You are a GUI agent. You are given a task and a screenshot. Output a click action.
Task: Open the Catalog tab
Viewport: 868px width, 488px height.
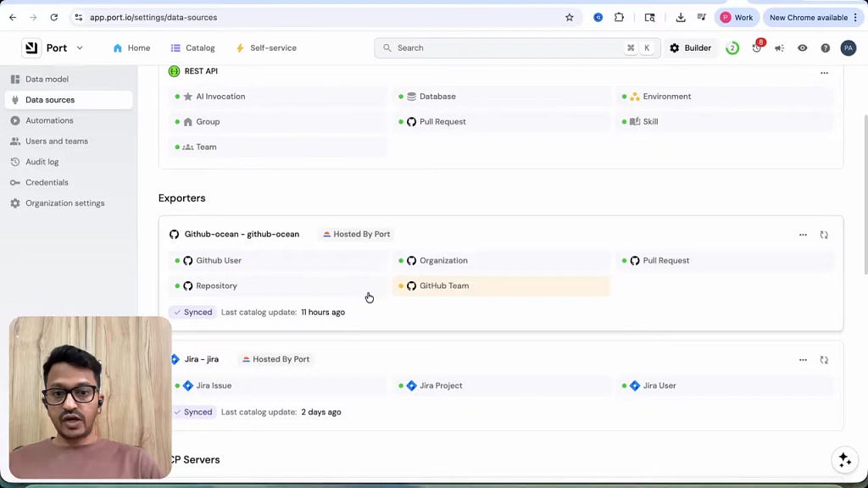pyautogui.click(x=192, y=48)
